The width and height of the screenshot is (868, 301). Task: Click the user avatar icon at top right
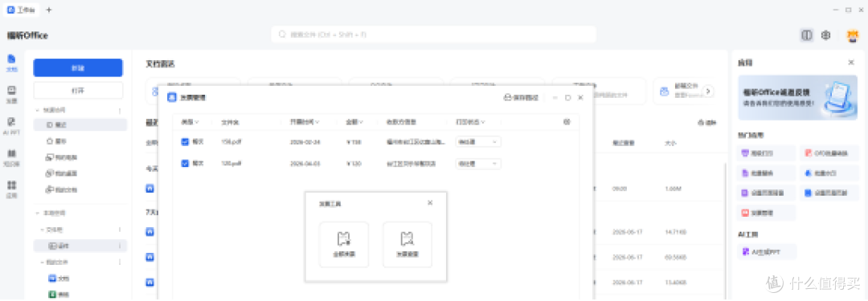[x=852, y=35]
